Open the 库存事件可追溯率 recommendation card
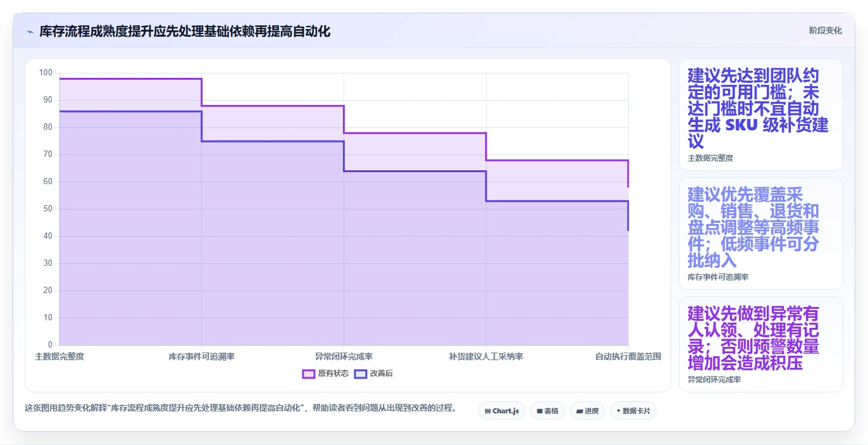This screenshot has height=445, width=868. pos(761,234)
